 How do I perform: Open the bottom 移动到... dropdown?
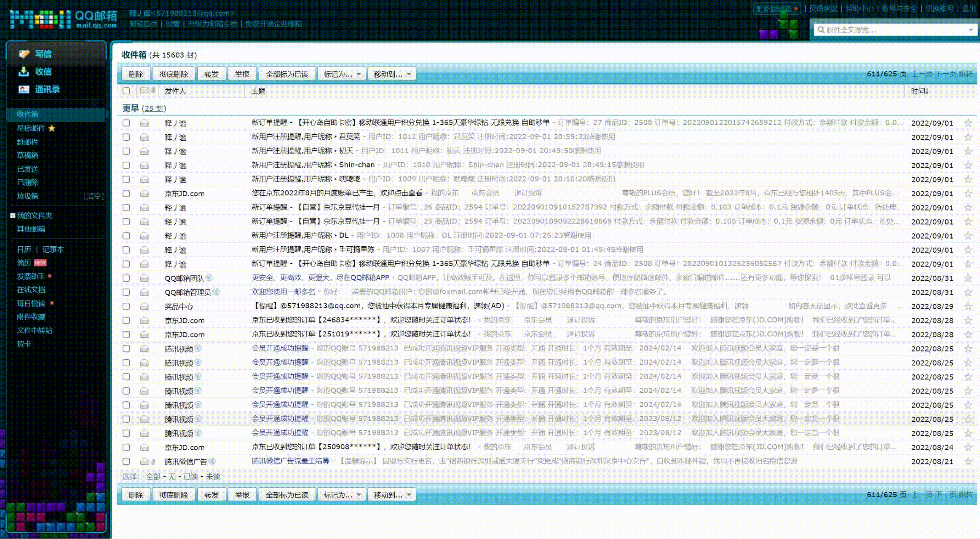[x=392, y=495]
